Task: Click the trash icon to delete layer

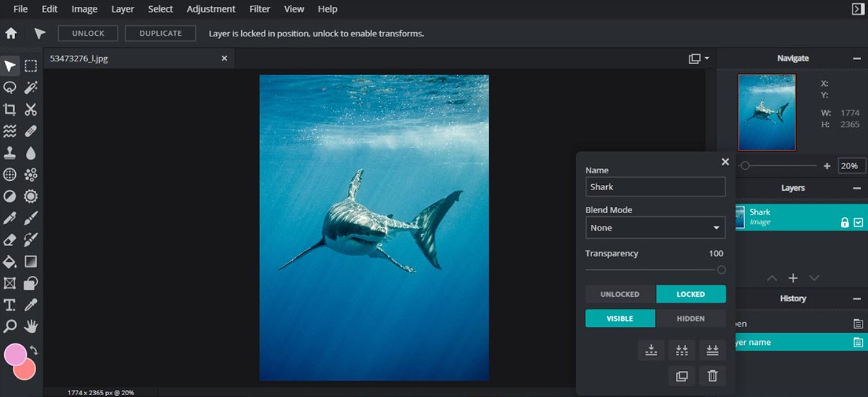Action: (x=712, y=376)
